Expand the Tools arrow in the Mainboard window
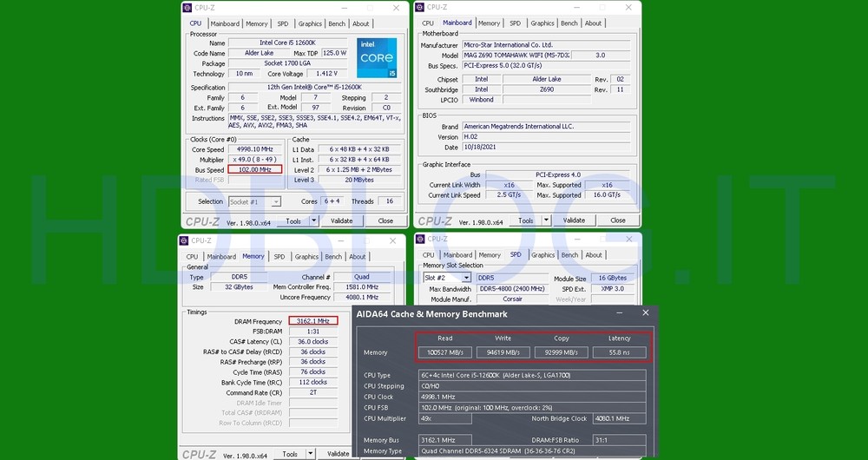The image size is (868, 460). (x=546, y=220)
